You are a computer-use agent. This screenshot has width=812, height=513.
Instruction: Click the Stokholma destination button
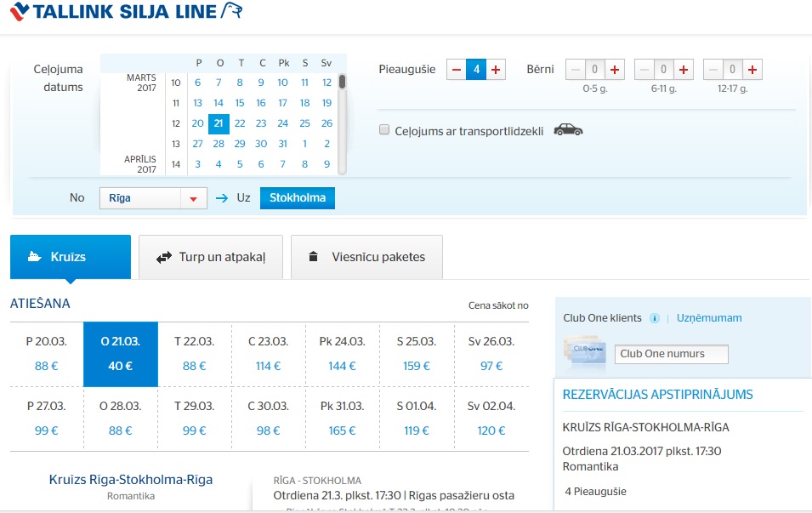pyautogui.click(x=298, y=198)
